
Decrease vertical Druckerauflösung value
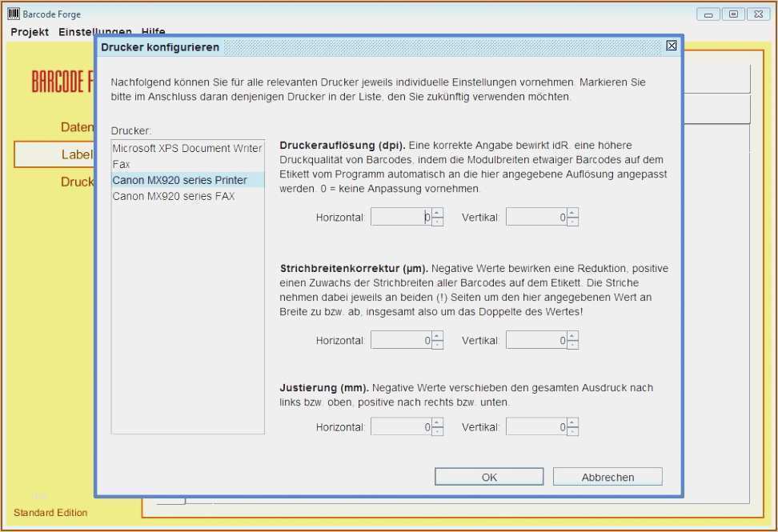572,222
